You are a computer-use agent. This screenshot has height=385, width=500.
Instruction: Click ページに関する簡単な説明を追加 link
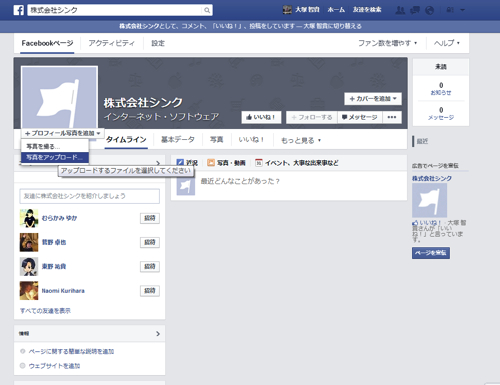(71, 351)
